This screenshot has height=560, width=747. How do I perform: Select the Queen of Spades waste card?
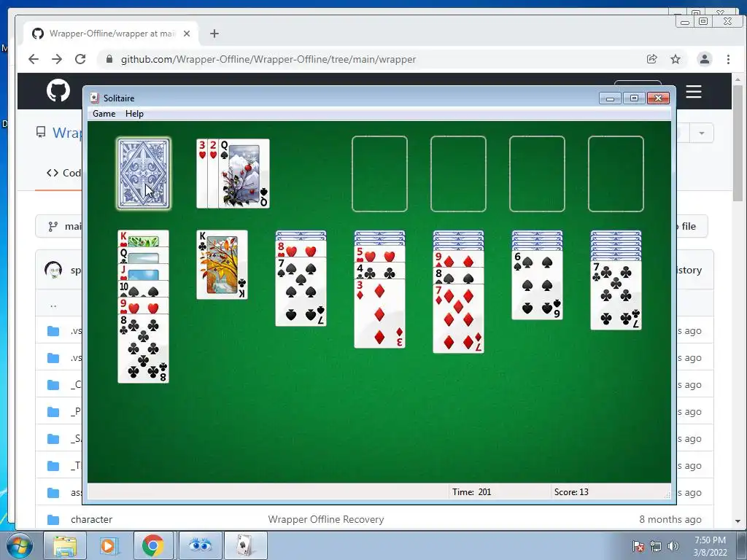(244, 174)
